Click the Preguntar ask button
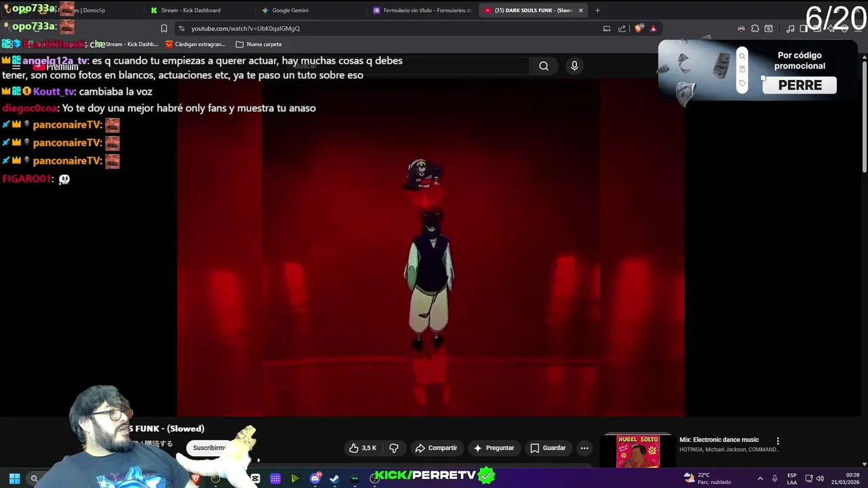The width and height of the screenshot is (868, 488). (x=494, y=448)
